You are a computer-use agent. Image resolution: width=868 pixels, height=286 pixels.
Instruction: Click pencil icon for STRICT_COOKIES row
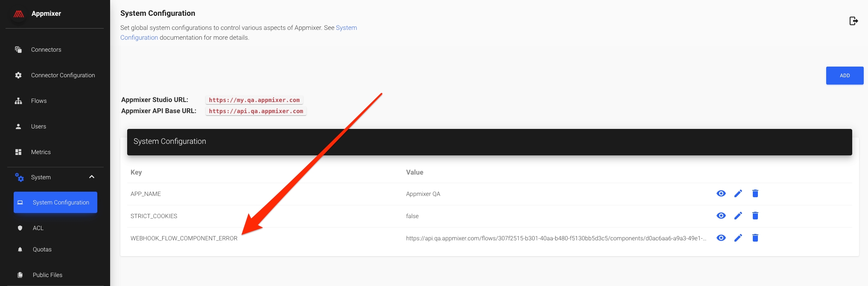tap(738, 216)
